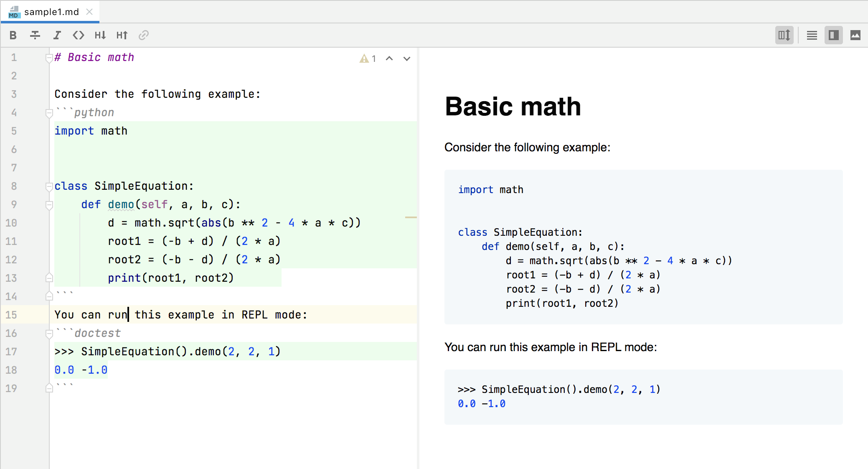The height and width of the screenshot is (469, 868).
Task: Go to previous highlighted error
Action: [389, 59]
